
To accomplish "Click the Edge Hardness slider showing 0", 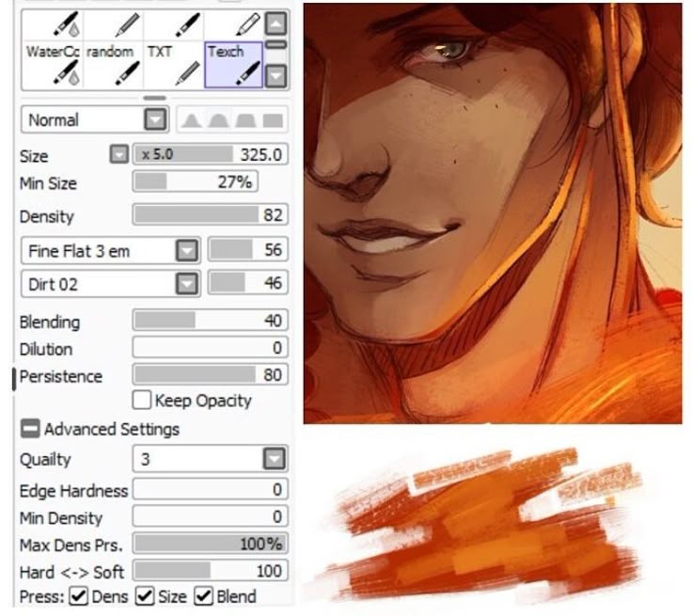I will (210, 489).
